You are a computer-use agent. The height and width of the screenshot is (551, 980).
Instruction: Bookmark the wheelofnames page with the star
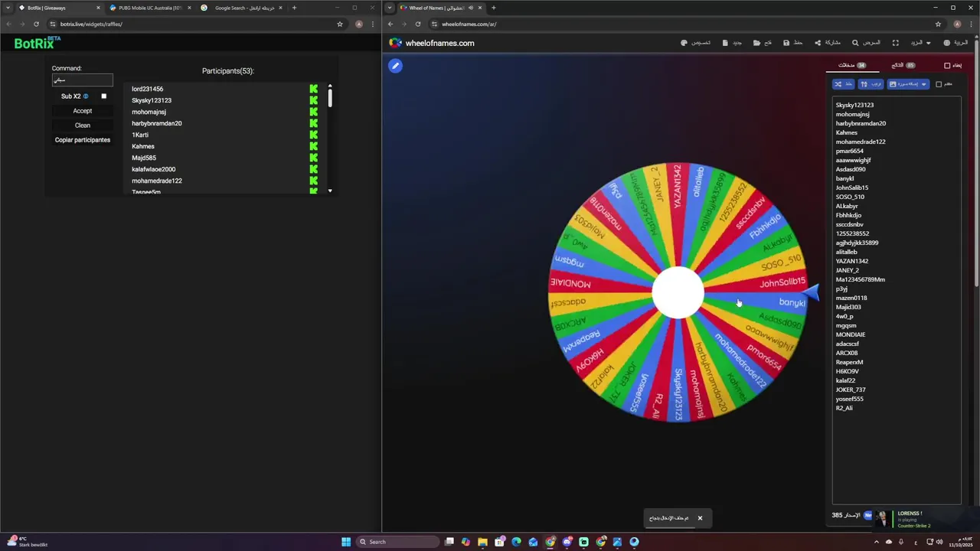938,24
